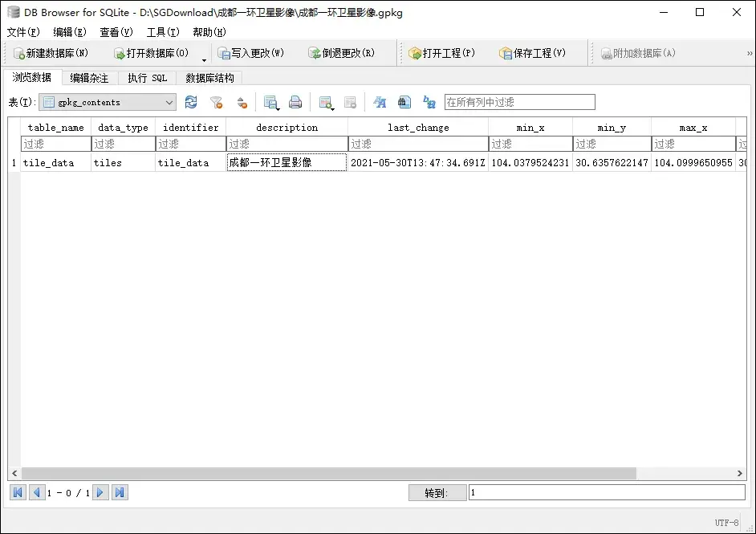
Task: Go to last record navigation button
Action: [x=120, y=492]
